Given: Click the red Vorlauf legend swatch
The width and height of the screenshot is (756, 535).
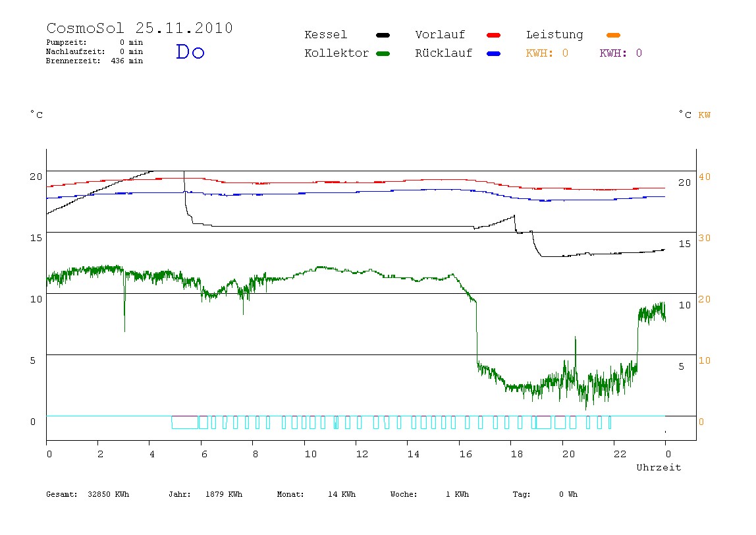Looking at the screenshot, I should coord(494,35).
